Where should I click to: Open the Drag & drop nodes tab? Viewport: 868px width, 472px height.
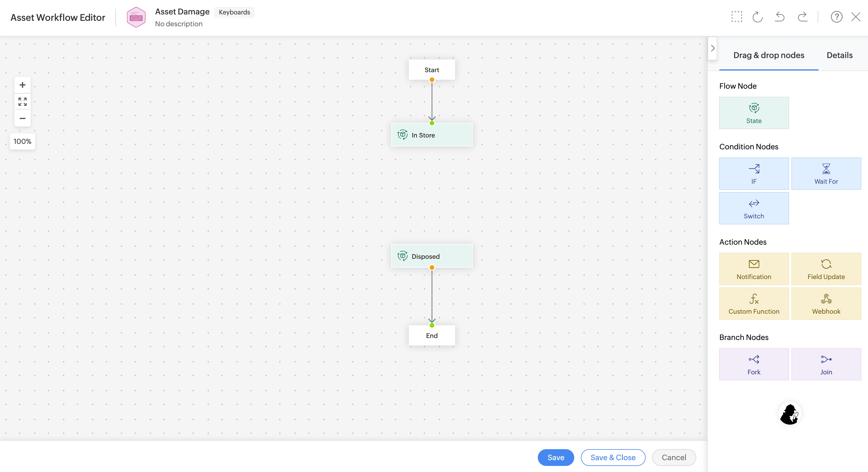point(769,55)
